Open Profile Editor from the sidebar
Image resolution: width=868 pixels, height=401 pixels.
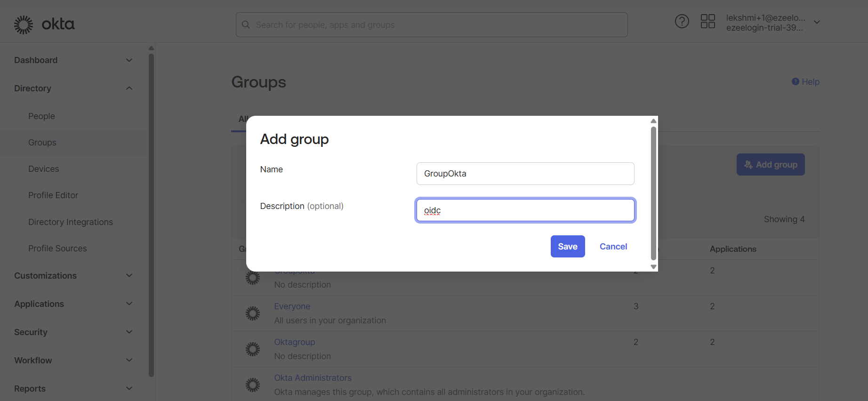tap(53, 195)
